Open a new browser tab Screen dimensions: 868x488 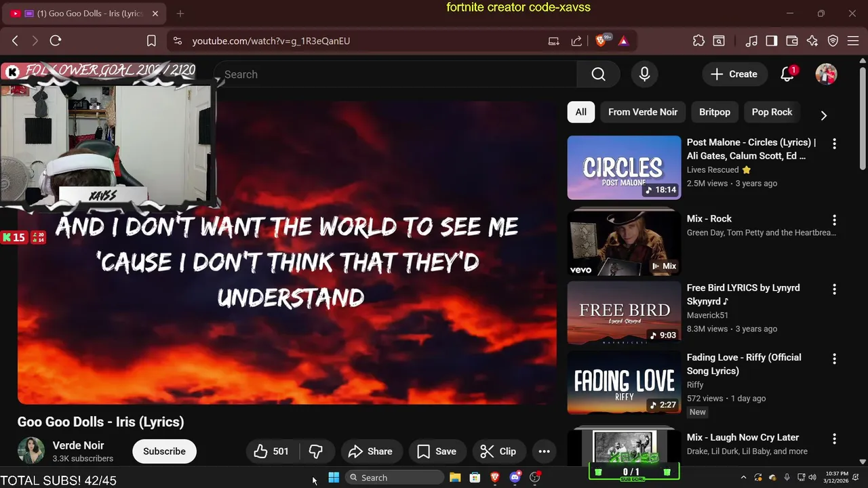pyautogui.click(x=180, y=14)
